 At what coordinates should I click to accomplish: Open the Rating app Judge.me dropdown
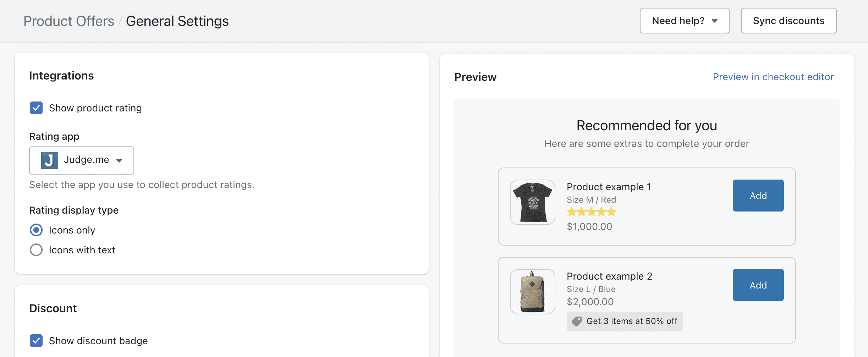click(82, 160)
